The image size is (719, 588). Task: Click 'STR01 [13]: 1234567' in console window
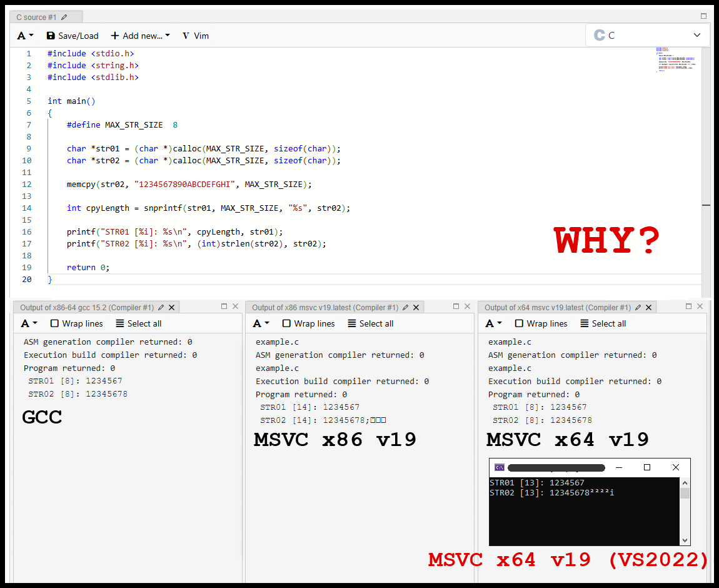pyautogui.click(x=537, y=482)
